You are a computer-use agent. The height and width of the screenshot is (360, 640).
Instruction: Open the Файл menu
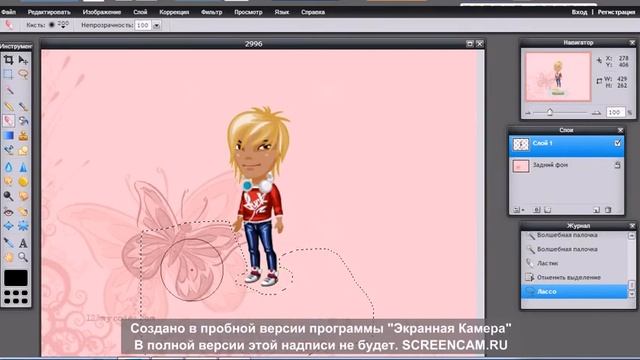(9, 12)
